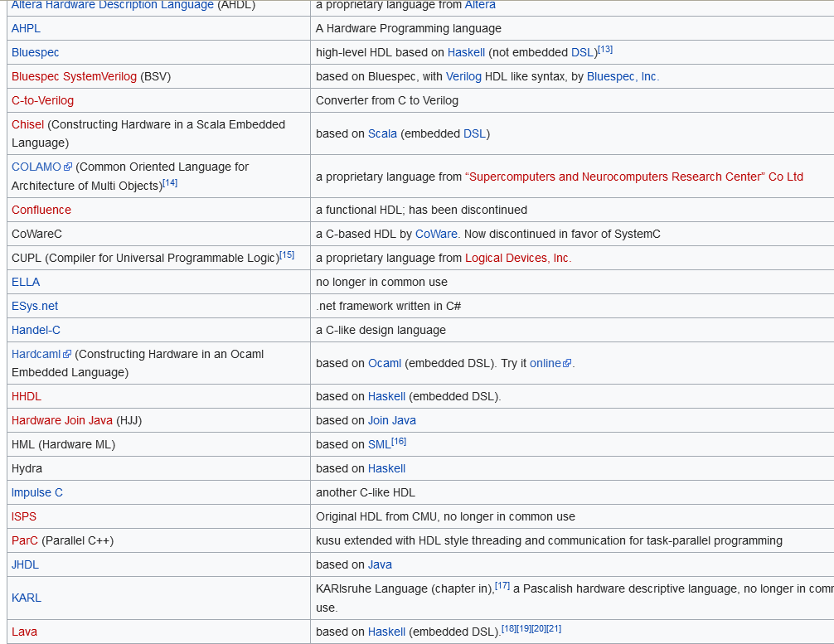The height and width of the screenshot is (644, 834).
Task: Open the Logical Devices, Inc. link
Action: tap(518, 258)
